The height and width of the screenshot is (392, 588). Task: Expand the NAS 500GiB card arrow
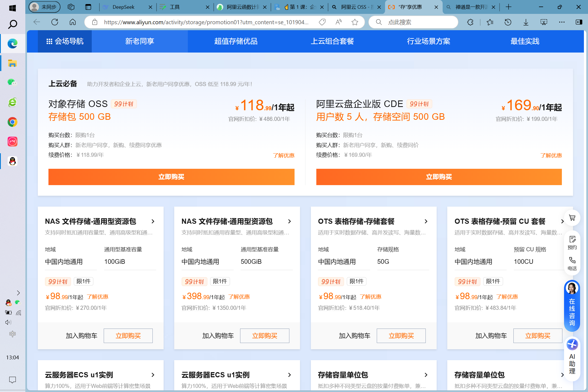[x=290, y=221]
